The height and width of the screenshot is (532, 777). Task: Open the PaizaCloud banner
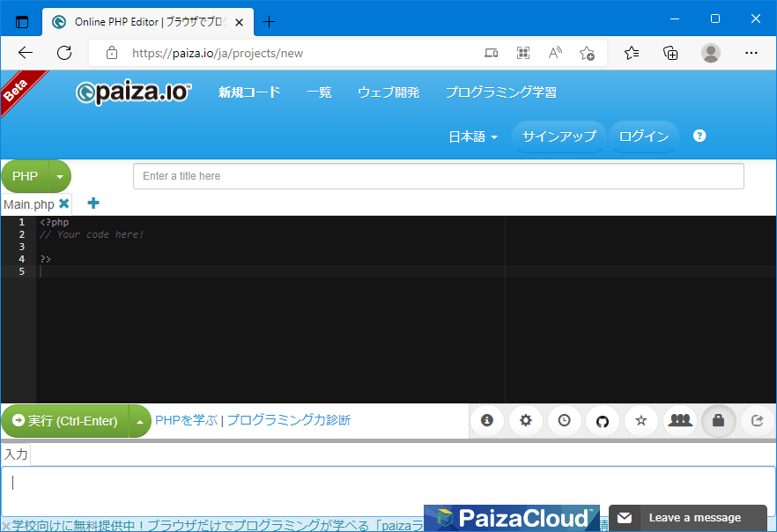pos(511,518)
